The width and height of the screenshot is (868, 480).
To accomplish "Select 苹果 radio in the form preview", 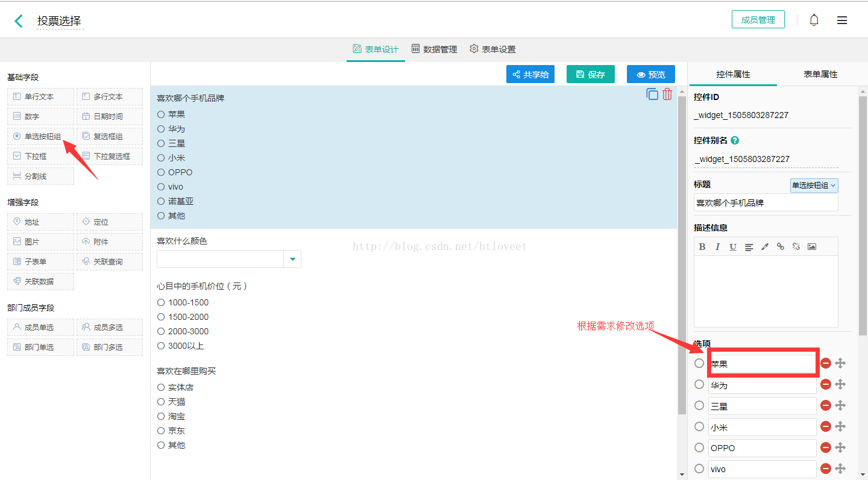I will (161, 114).
